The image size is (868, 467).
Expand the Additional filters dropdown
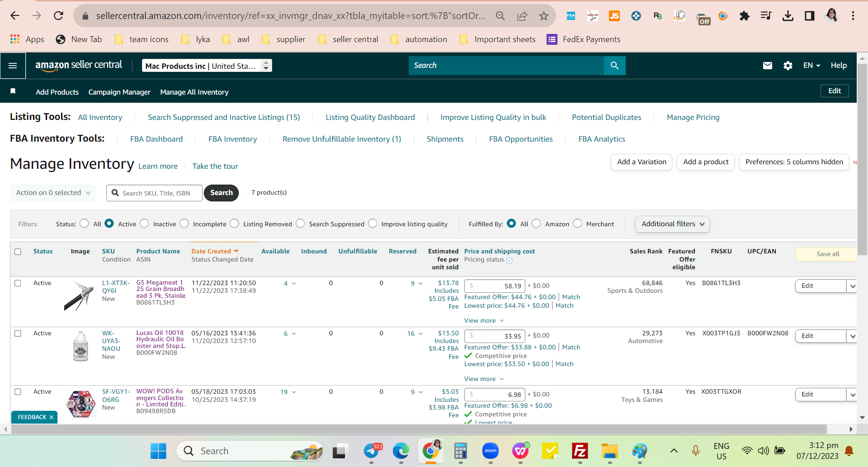tap(672, 224)
